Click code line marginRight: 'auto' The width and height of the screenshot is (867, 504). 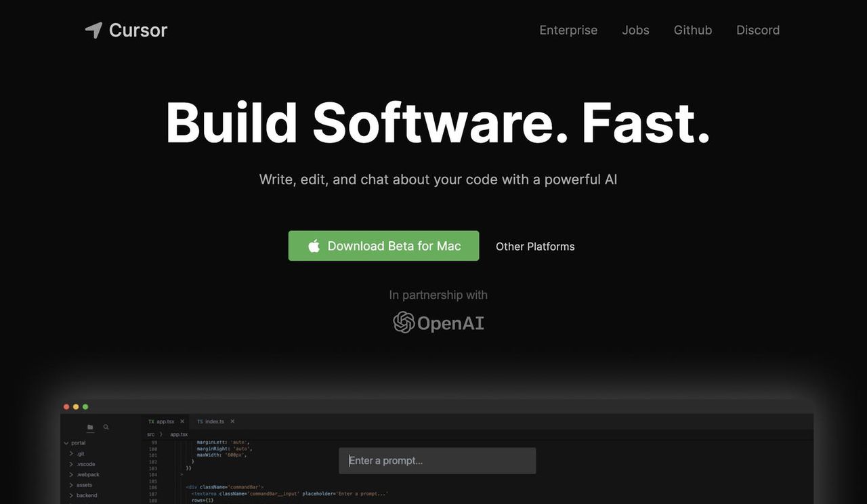[224, 448]
